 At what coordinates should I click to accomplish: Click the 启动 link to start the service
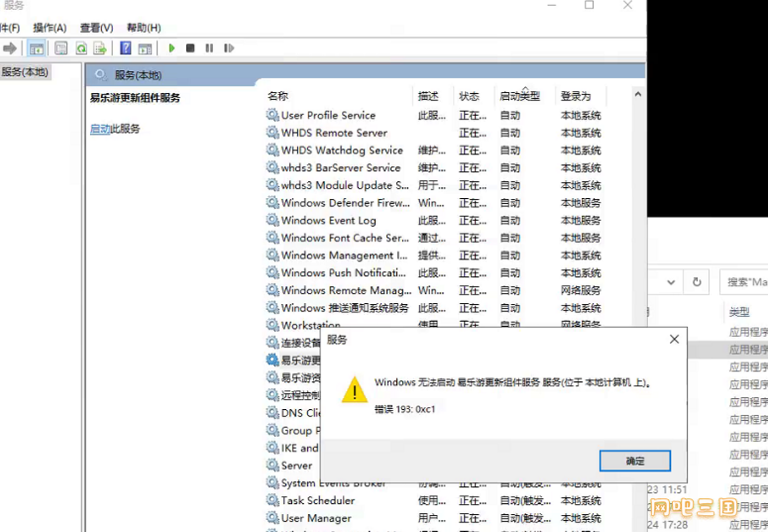(100, 129)
